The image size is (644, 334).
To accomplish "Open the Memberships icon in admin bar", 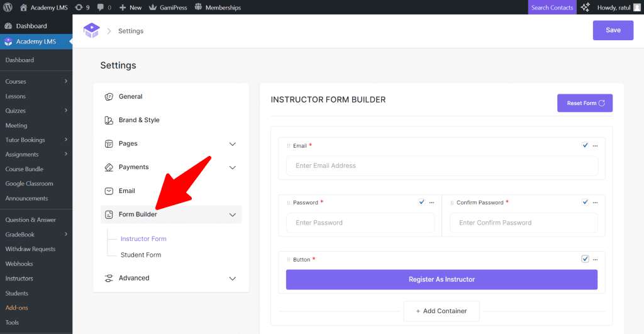I will coord(198,7).
